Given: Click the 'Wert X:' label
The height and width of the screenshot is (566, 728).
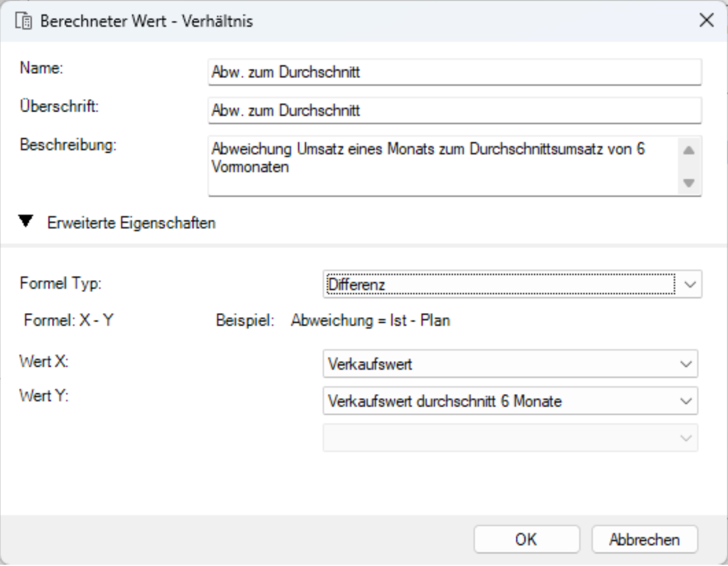Looking at the screenshot, I should coord(44,361).
